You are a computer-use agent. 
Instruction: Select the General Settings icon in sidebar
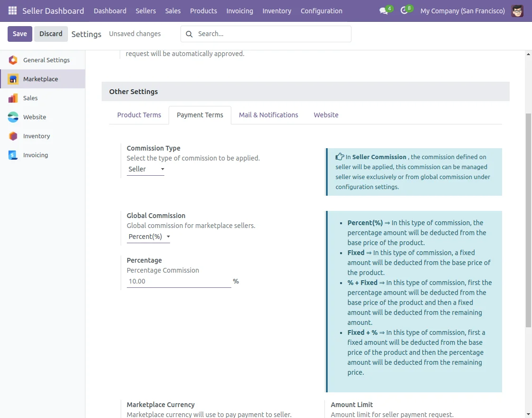pos(13,60)
